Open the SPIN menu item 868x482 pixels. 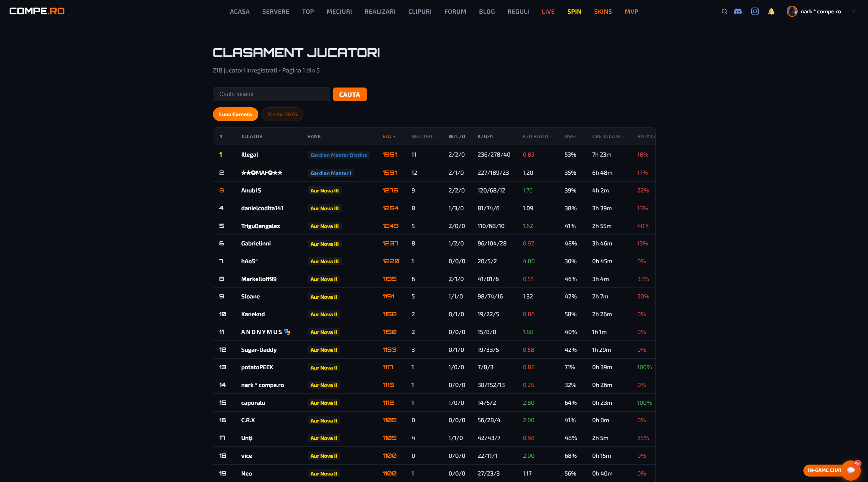point(574,11)
